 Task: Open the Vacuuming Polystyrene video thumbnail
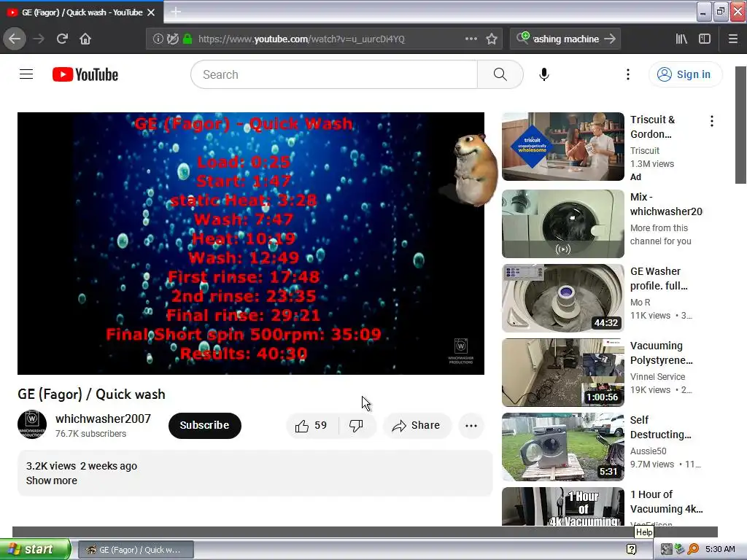pyautogui.click(x=562, y=373)
